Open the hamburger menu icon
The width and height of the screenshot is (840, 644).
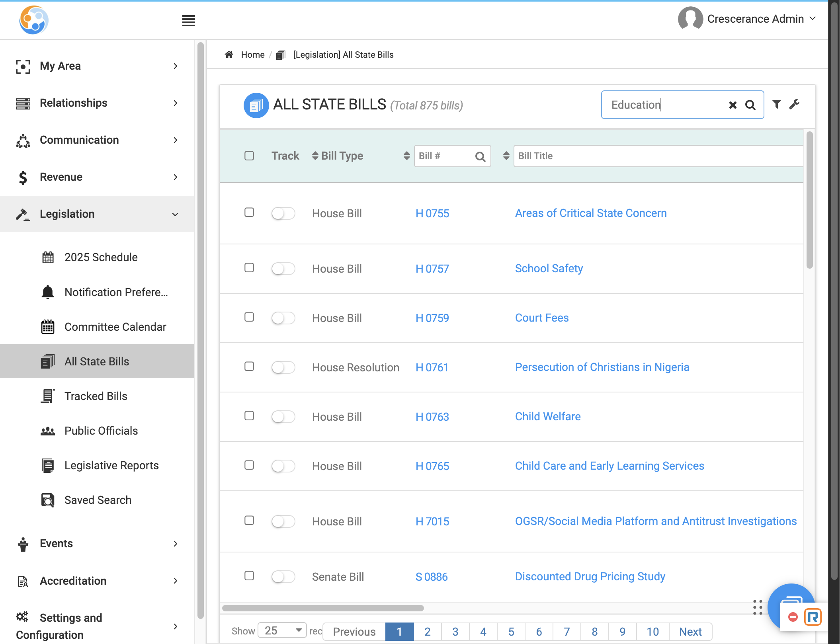point(189,21)
